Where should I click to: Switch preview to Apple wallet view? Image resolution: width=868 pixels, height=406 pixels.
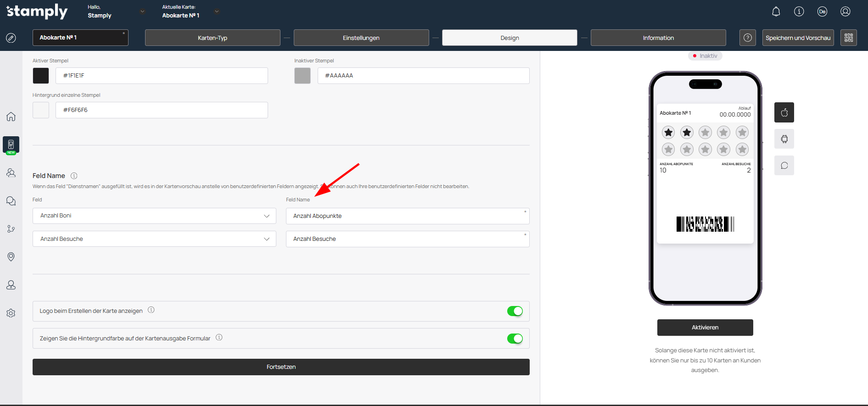784,112
